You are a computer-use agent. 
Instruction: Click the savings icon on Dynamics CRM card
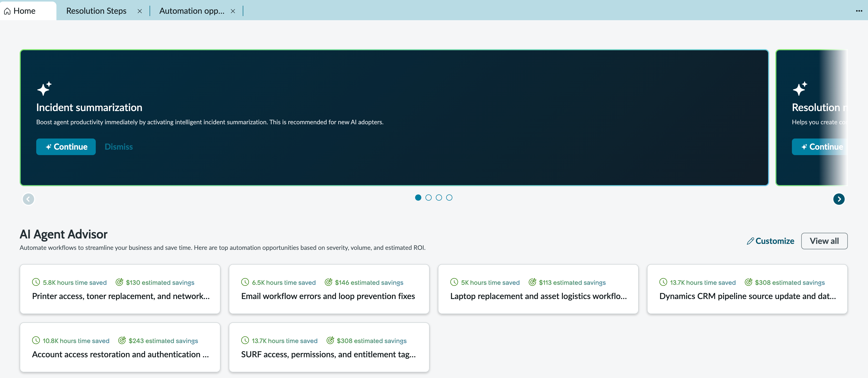coord(748,282)
